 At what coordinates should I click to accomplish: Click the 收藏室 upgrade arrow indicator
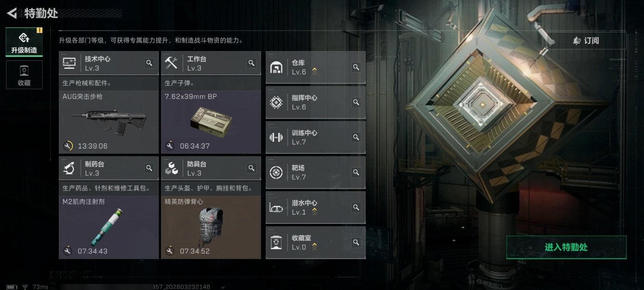314,247
